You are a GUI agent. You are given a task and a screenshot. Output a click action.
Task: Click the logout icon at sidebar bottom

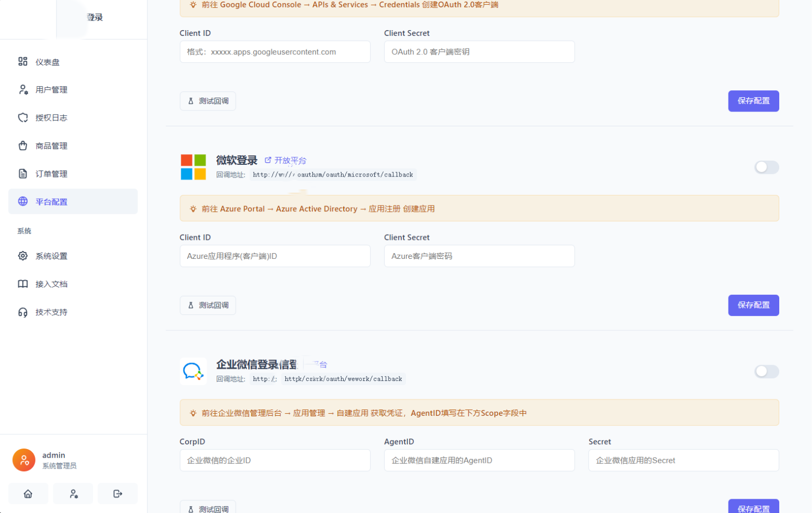[117, 493]
